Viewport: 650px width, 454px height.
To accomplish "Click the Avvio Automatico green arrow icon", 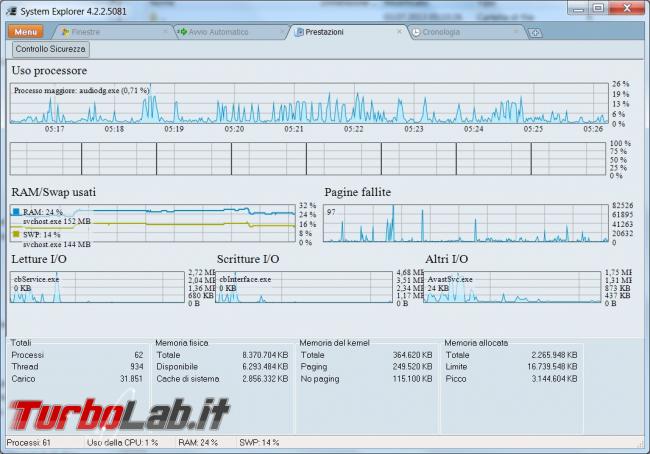I will coord(182,32).
